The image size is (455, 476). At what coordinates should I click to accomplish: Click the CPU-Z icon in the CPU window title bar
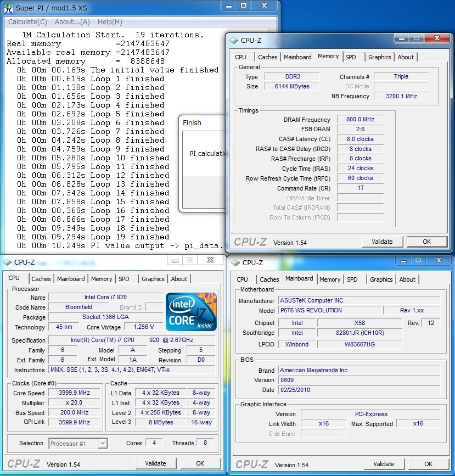point(7,262)
